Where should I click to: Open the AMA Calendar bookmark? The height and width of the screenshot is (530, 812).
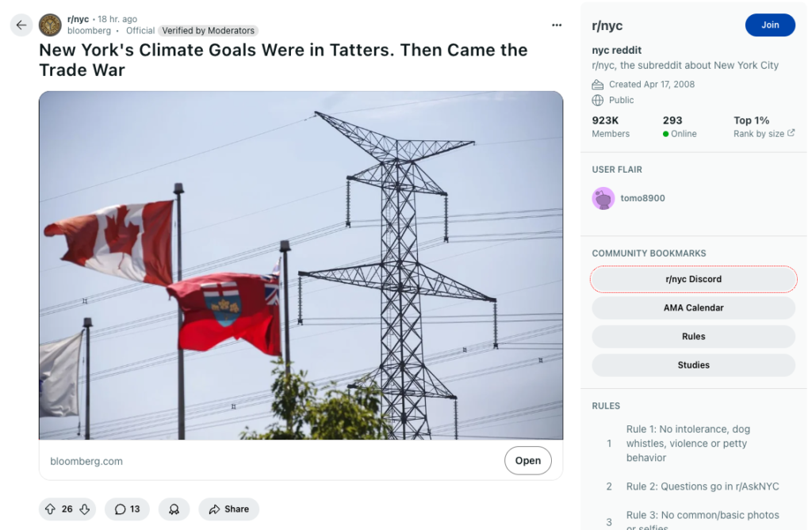tap(693, 307)
